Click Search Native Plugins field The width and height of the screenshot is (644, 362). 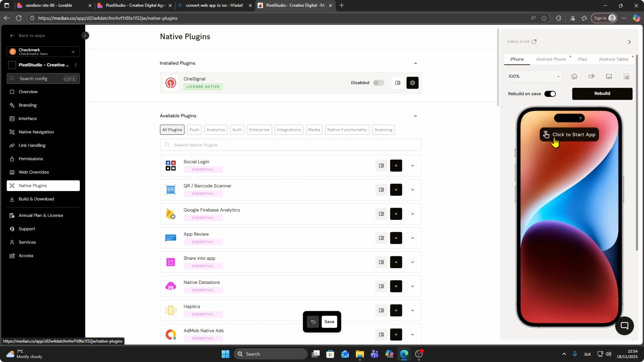click(290, 145)
